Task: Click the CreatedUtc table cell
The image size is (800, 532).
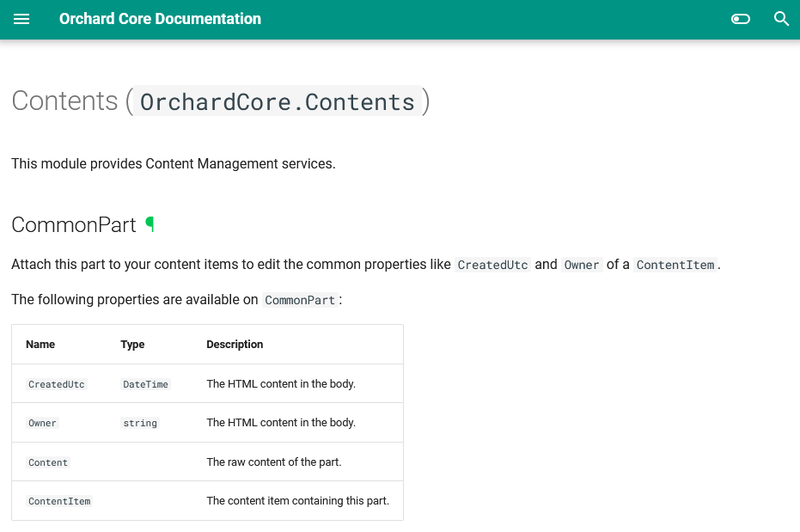Action: pyautogui.click(x=57, y=384)
